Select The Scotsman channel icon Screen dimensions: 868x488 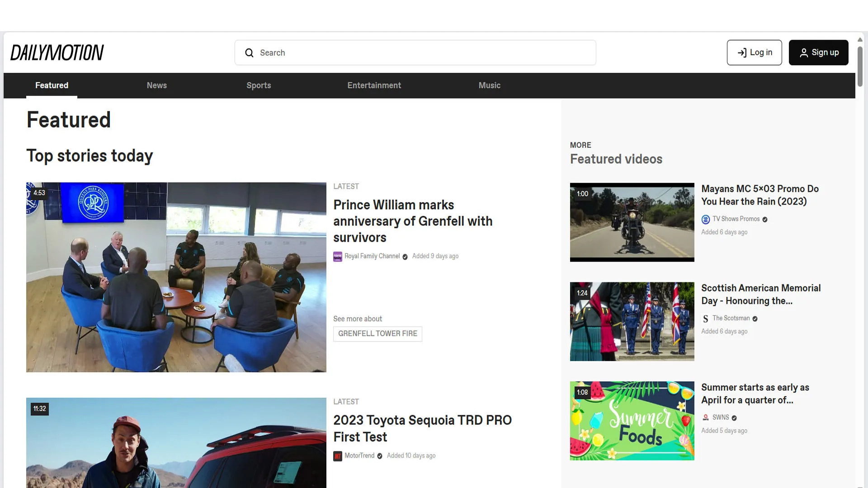(705, 318)
